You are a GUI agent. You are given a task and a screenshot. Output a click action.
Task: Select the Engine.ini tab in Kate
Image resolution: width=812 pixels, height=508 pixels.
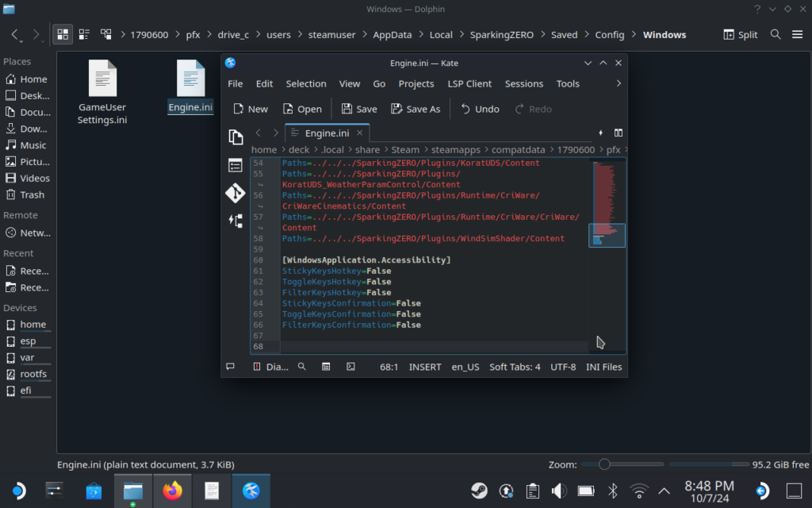(327, 133)
